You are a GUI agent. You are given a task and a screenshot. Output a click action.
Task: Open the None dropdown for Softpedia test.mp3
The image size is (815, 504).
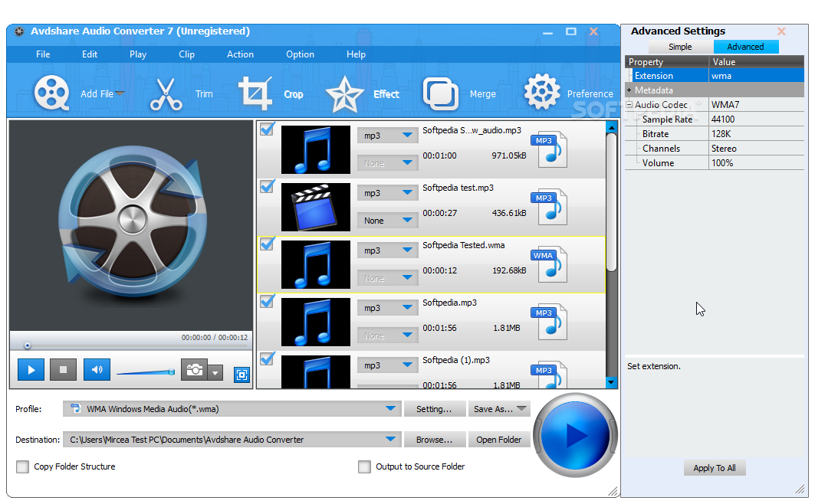[388, 221]
